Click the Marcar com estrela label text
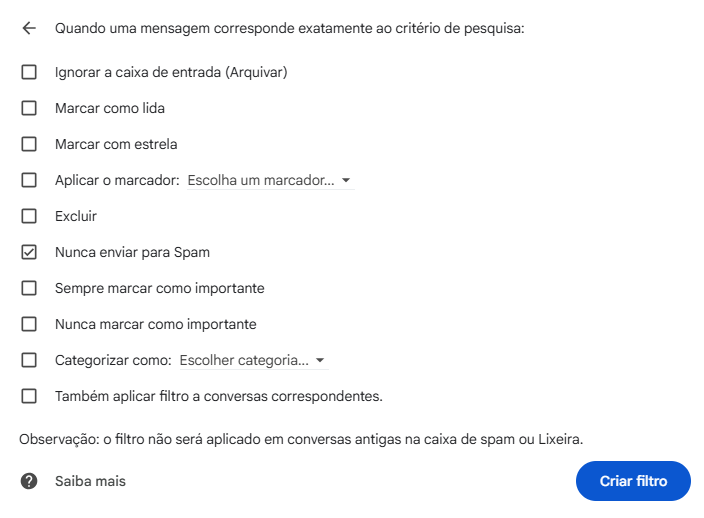 click(116, 144)
